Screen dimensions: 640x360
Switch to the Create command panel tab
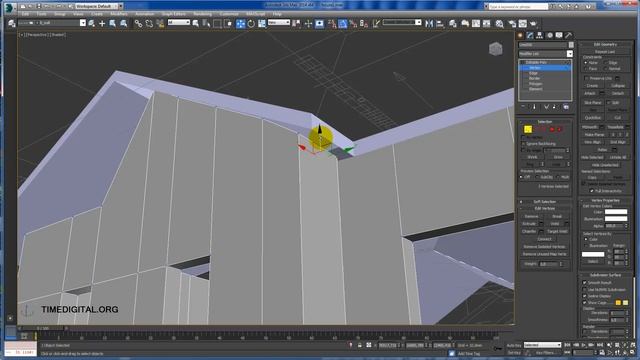pyautogui.click(x=520, y=36)
